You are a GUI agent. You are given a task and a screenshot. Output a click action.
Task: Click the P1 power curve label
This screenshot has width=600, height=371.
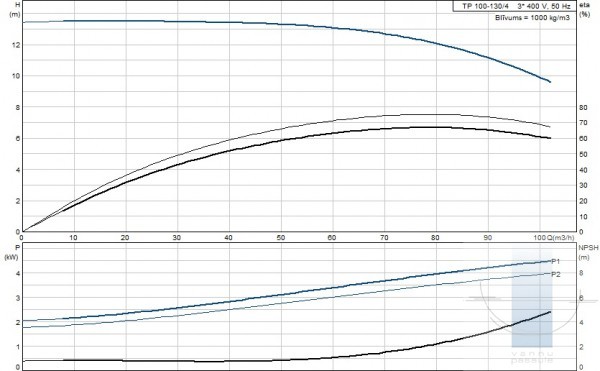[x=556, y=262]
